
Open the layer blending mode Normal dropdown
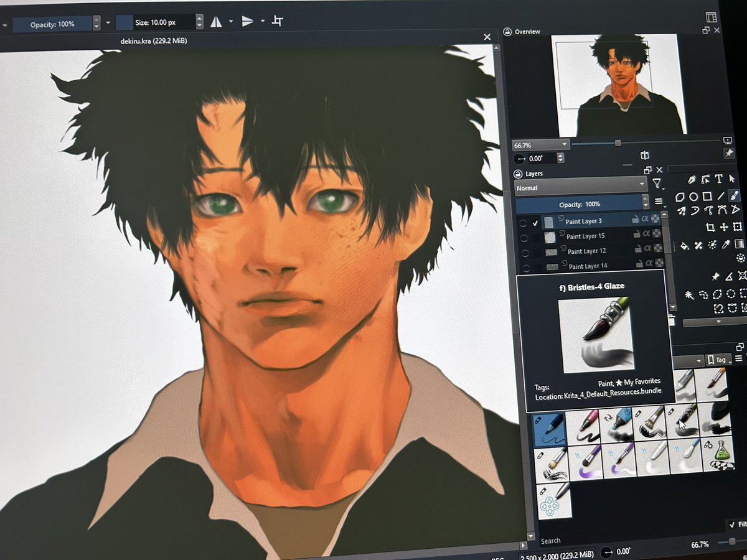(x=581, y=187)
